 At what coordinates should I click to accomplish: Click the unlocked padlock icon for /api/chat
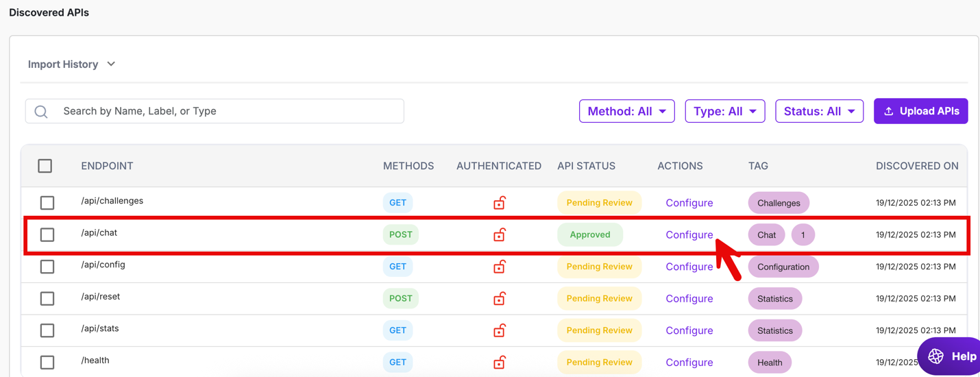(500, 235)
